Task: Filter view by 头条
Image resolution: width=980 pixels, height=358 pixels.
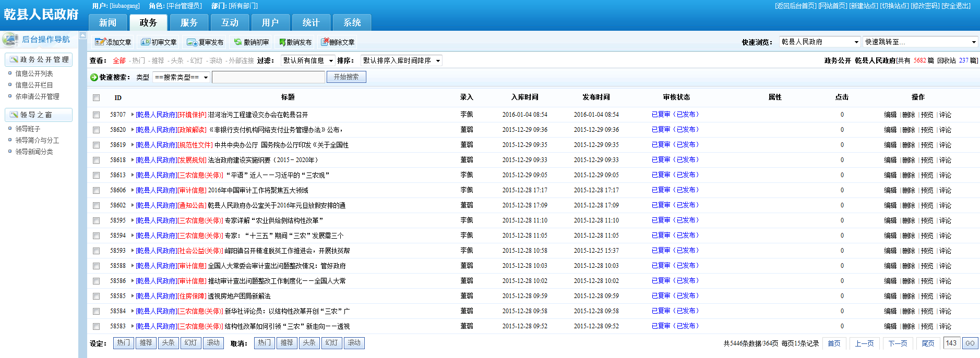Action: [177, 61]
